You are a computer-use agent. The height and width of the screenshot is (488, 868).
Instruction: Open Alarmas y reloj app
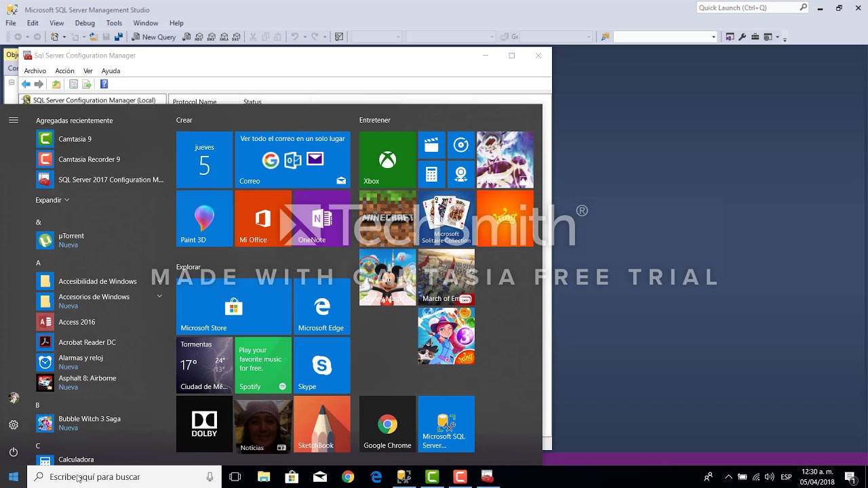[100, 362]
